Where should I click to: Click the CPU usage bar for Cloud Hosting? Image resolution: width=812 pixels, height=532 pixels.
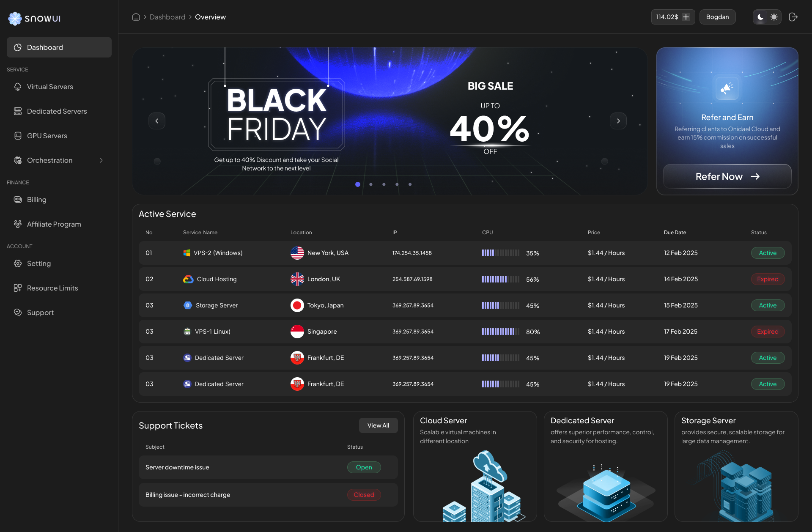point(501,279)
